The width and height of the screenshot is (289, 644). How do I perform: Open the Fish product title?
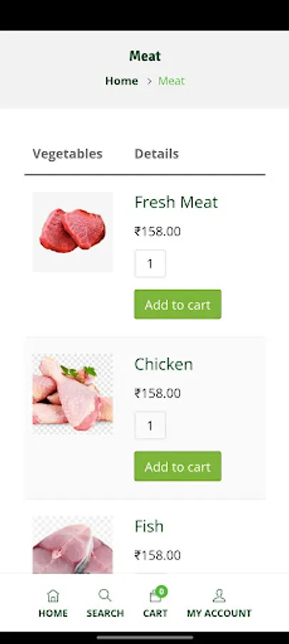point(149,526)
